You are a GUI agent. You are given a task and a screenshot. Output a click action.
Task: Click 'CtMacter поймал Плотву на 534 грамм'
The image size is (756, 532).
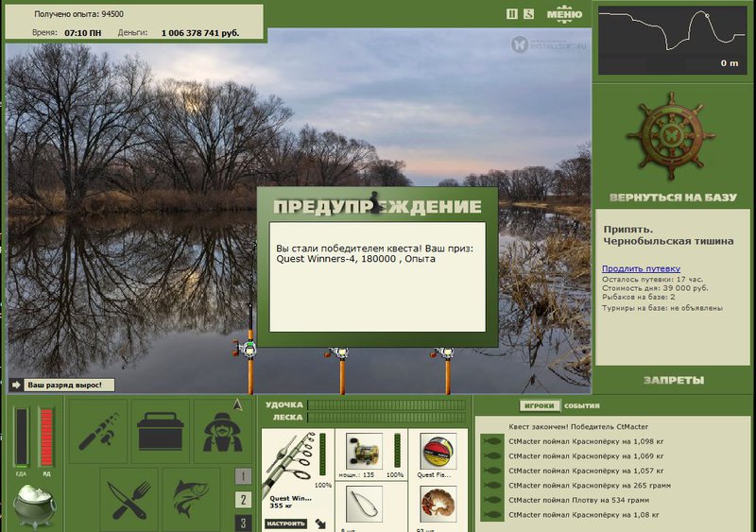coord(578,500)
